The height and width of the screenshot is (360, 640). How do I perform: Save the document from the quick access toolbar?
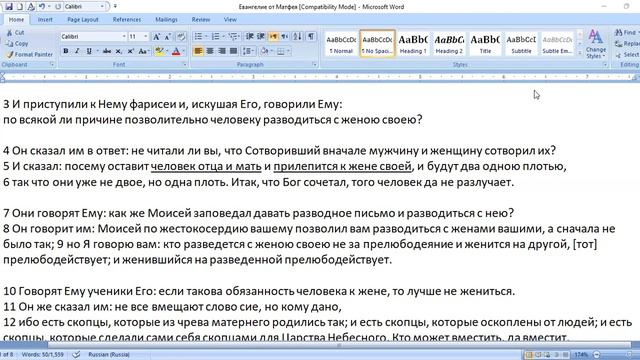(9, 7)
